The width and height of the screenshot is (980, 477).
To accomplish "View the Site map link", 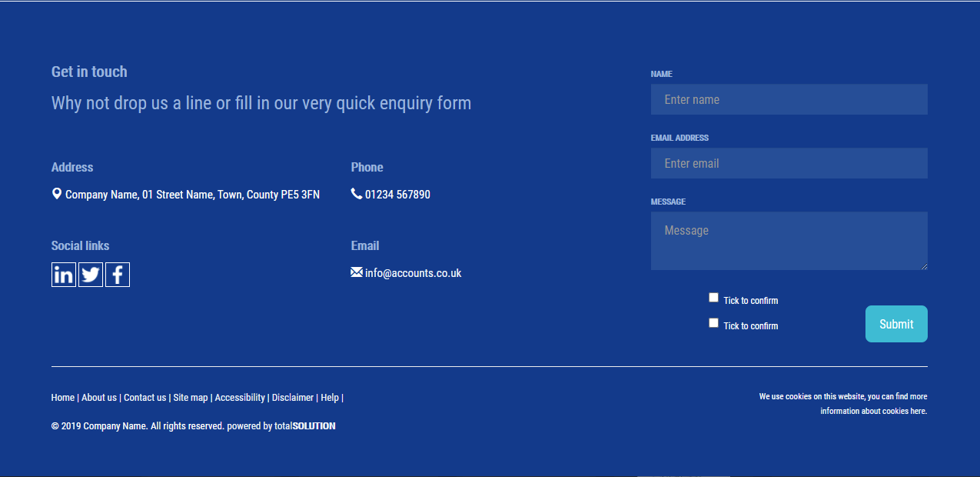I will pyautogui.click(x=191, y=398).
